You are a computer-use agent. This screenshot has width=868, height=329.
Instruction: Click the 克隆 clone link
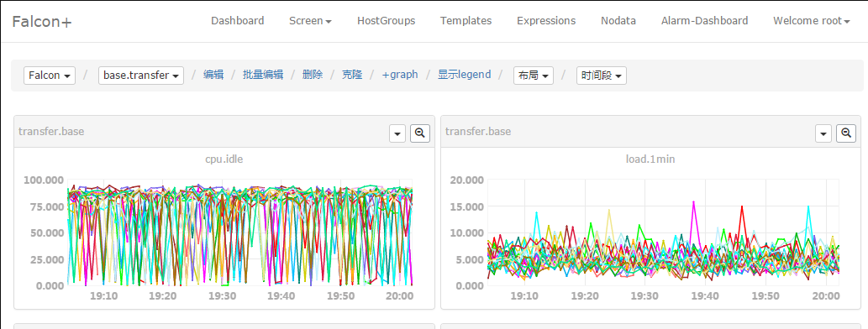[x=352, y=75]
